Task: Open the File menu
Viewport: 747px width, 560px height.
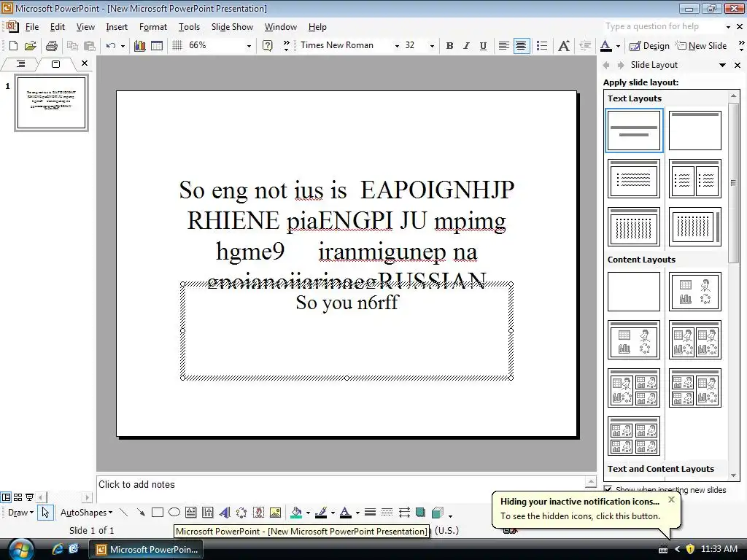Action: [32, 27]
